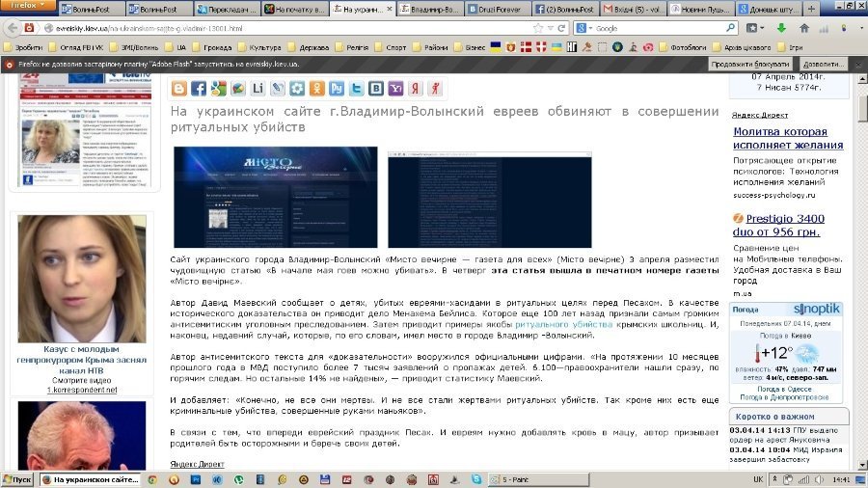Close the Adobe Flash notification bar

(x=856, y=64)
